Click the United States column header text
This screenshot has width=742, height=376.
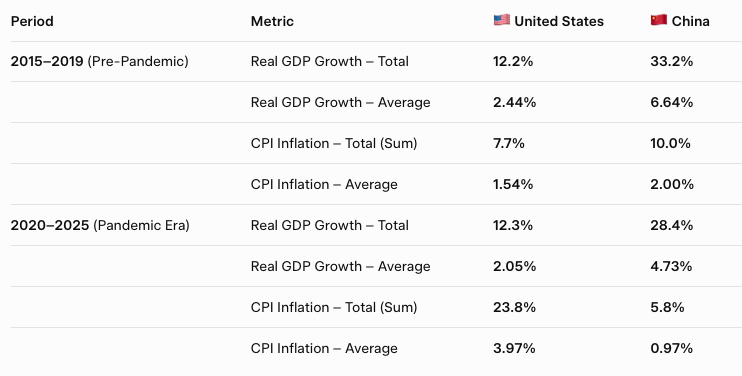tap(559, 21)
